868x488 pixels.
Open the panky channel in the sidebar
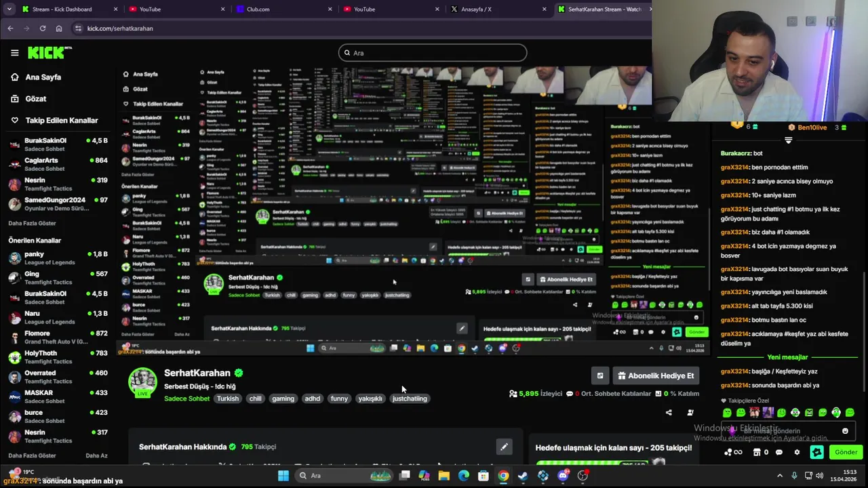coord(57,258)
